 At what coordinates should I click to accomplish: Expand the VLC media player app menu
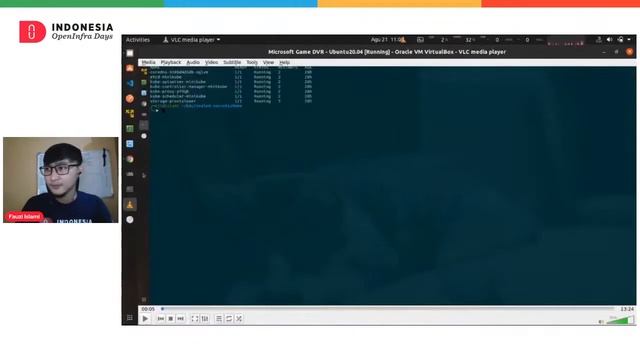pos(191,40)
